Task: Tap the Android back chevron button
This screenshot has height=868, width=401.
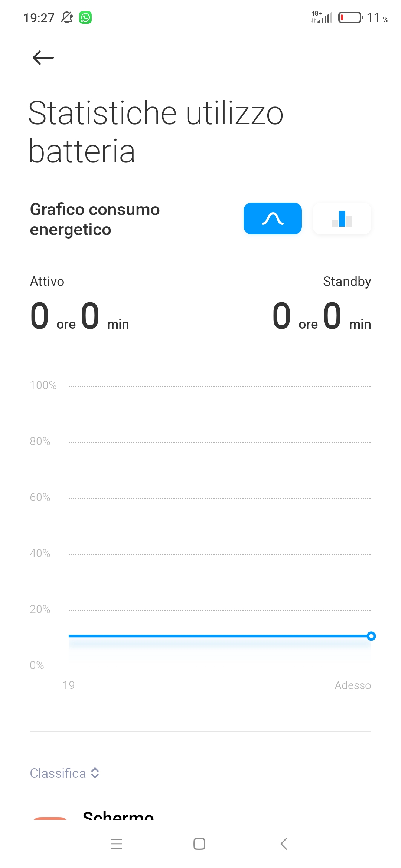Action: pyautogui.click(x=284, y=844)
